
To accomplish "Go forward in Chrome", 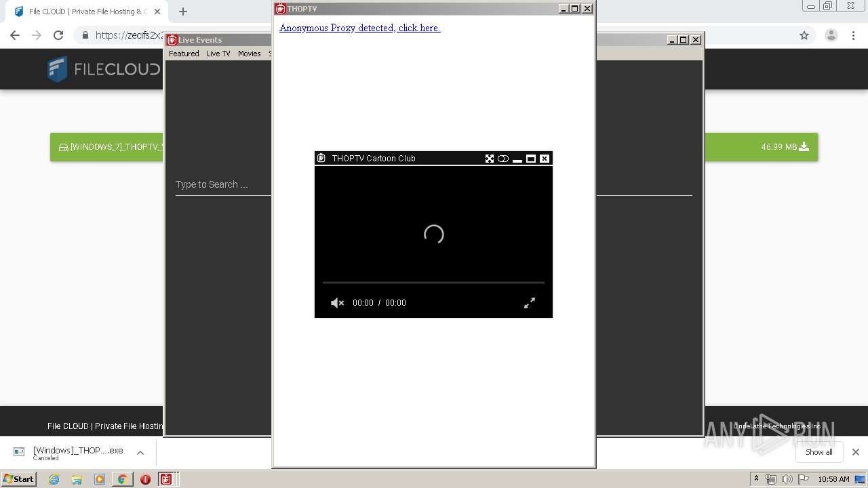I will (x=37, y=35).
